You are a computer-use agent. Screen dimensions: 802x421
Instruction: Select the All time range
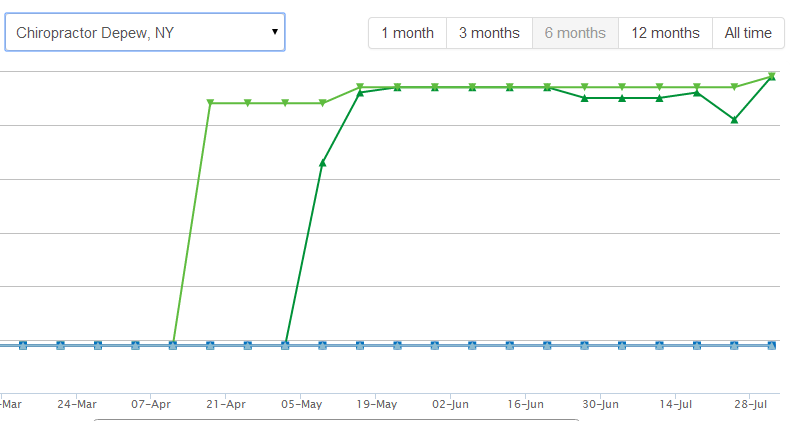click(748, 33)
